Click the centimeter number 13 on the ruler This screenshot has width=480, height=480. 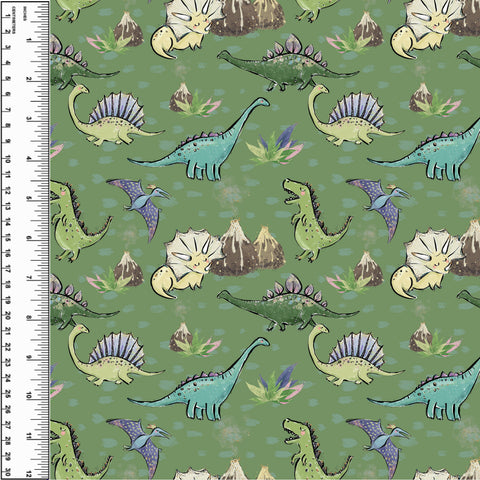8,206
